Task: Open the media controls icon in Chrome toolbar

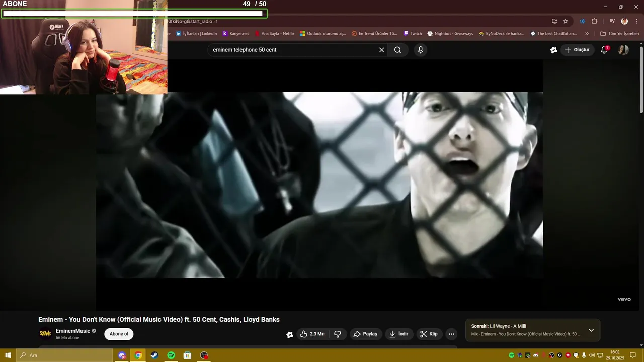Action: 612,21
